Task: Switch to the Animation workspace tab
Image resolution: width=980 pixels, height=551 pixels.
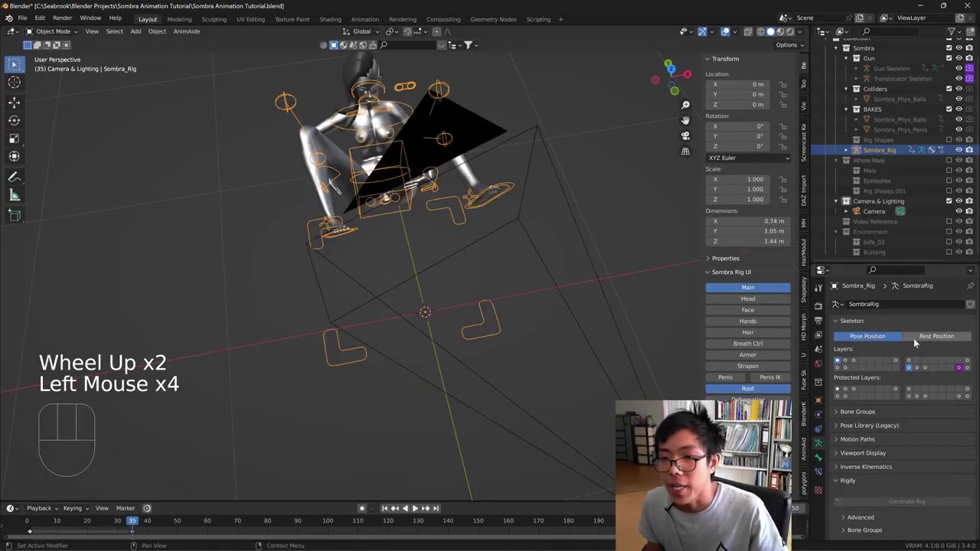Action: coord(364,19)
